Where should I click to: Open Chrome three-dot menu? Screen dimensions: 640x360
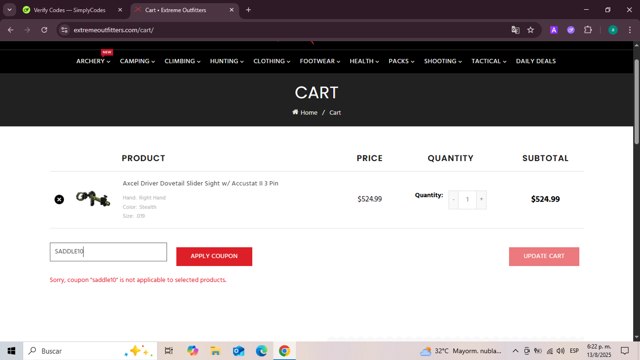(630, 30)
